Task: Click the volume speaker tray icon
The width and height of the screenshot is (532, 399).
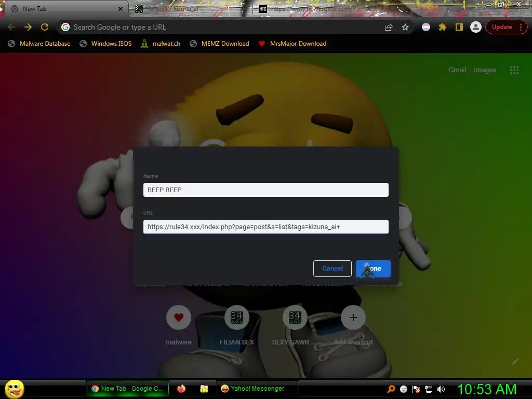Action: [441, 389]
